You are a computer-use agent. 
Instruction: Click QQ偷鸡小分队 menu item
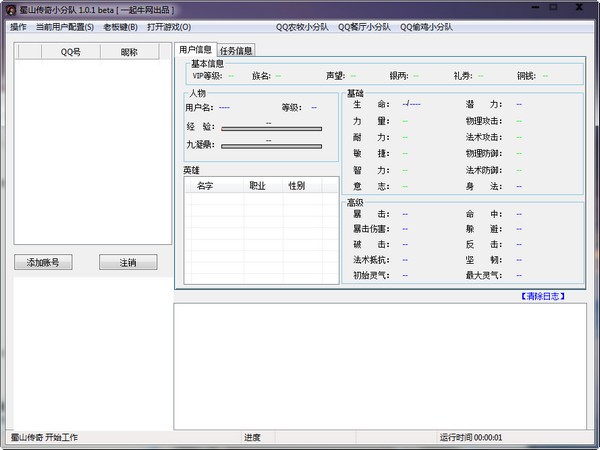pos(426,27)
